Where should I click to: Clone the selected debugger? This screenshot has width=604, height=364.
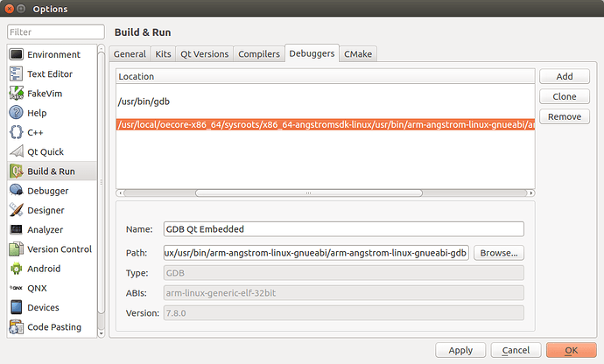(564, 96)
